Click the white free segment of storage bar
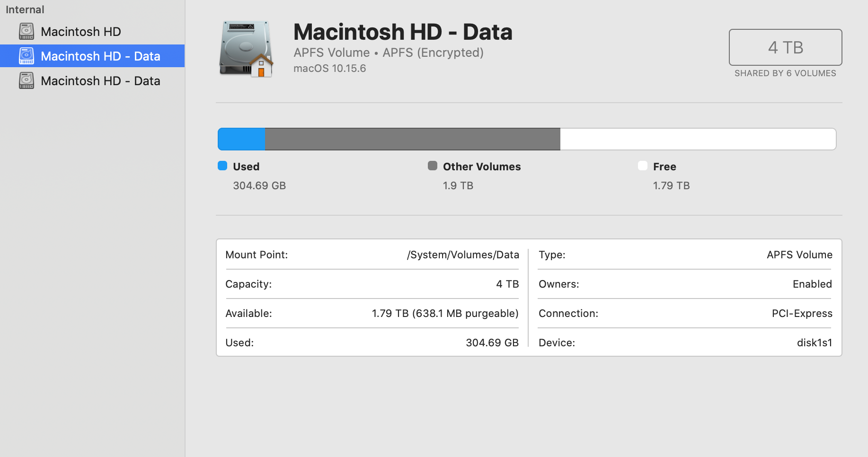Screen dimensions: 868x457 coord(698,139)
